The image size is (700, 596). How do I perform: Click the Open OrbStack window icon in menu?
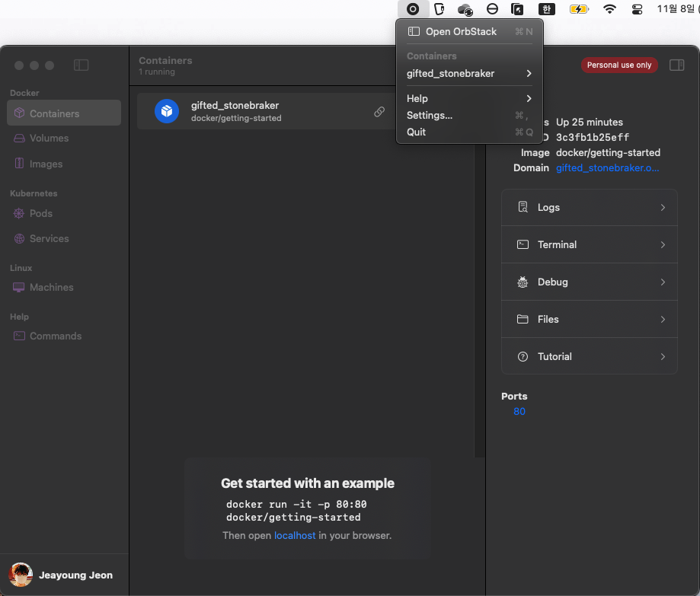click(414, 31)
